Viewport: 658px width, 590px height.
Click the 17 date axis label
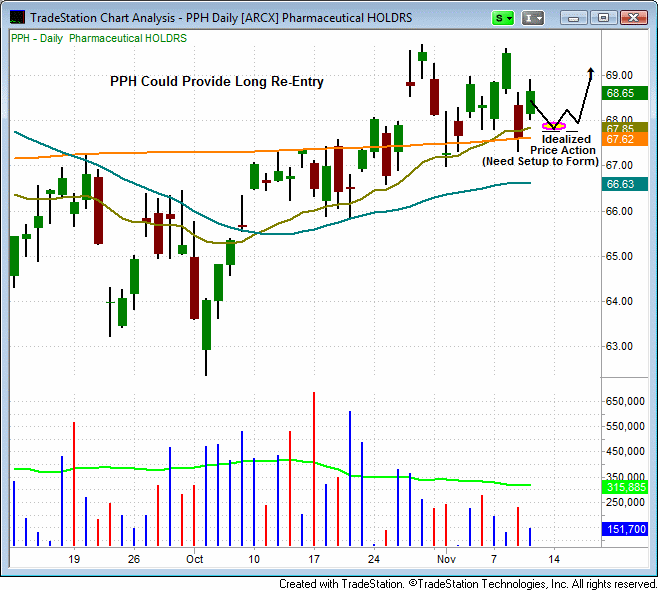[x=314, y=559]
